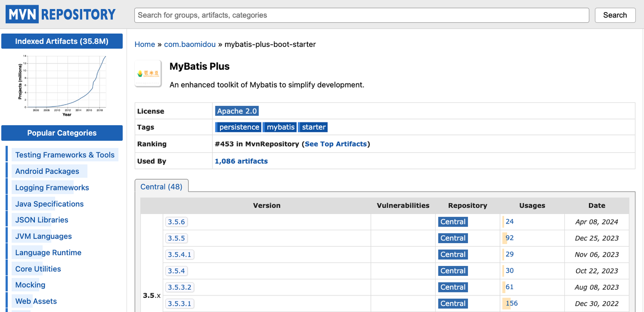644x312 pixels.
Task: Open usages count 156 for 3.5.3.1
Action: [511, 303]
